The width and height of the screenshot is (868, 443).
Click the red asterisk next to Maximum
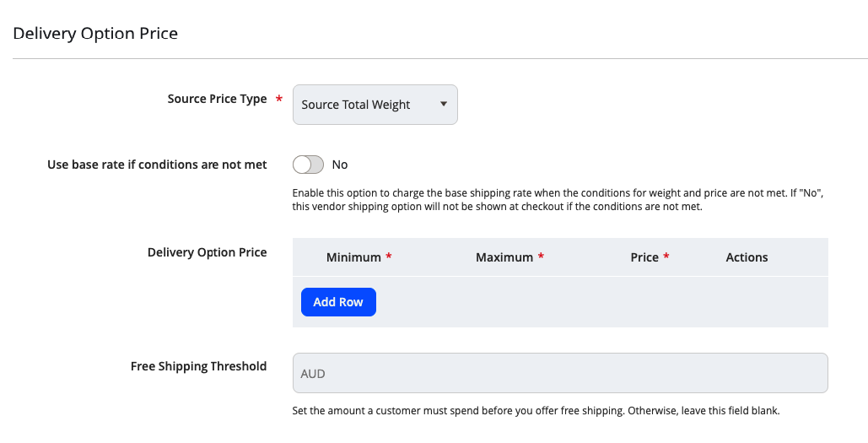click(541, 257)
